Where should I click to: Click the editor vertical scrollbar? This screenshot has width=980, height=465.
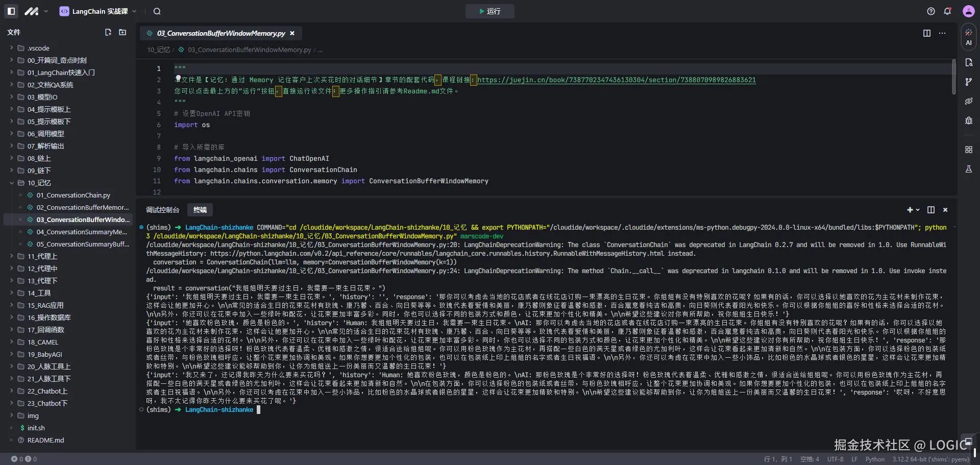(x=953, y=77)
